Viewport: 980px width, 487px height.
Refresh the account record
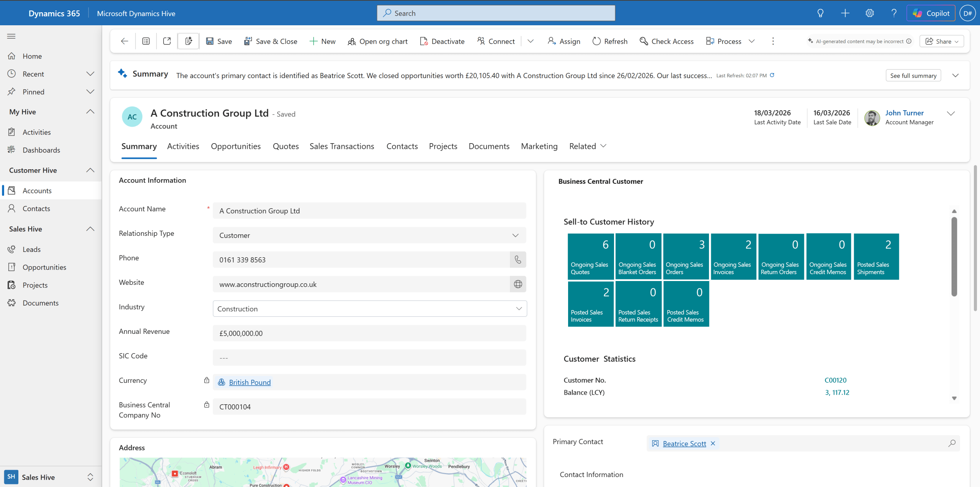click(x=609, y=41)
